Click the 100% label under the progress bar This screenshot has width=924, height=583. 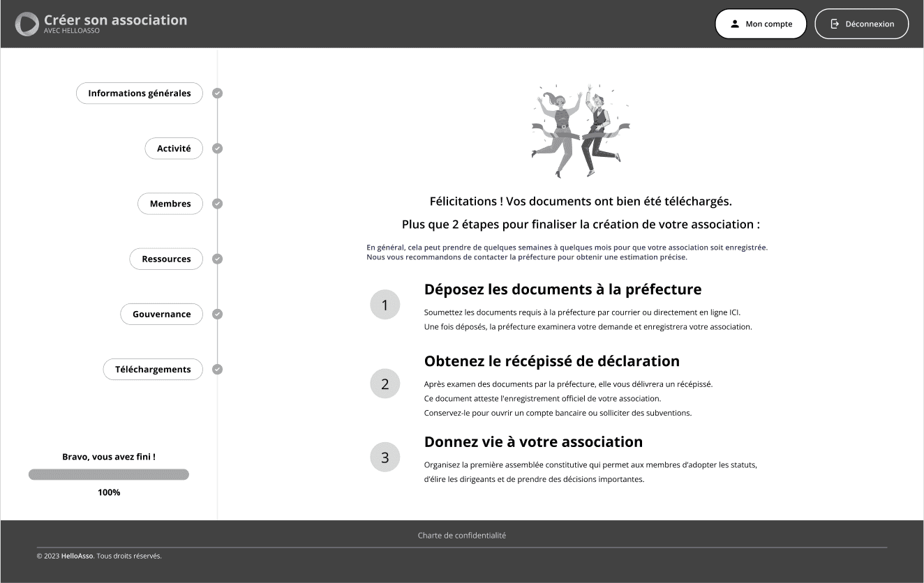109,492
